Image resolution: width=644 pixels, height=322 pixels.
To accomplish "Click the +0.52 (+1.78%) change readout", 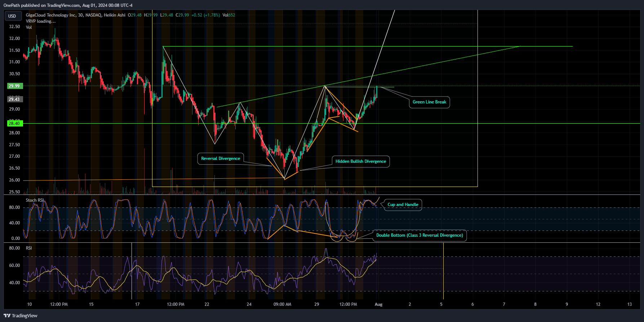I will point(205,15).
